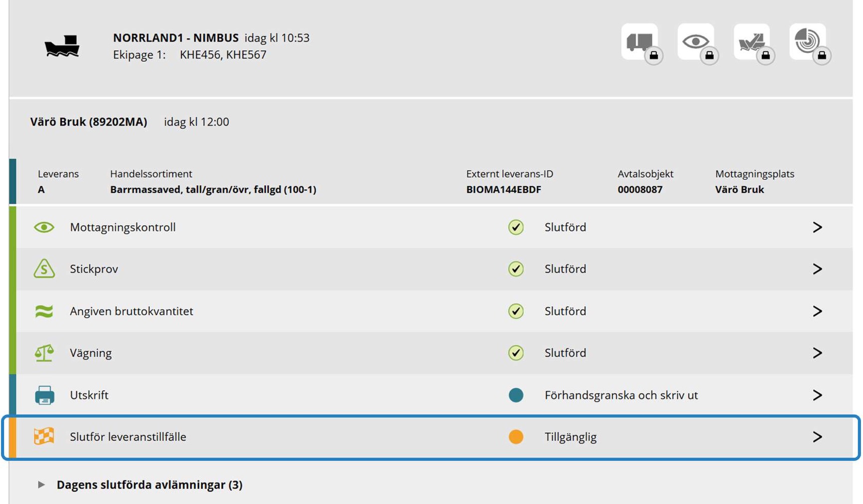Click the ship transport icon

coord(62,46)
